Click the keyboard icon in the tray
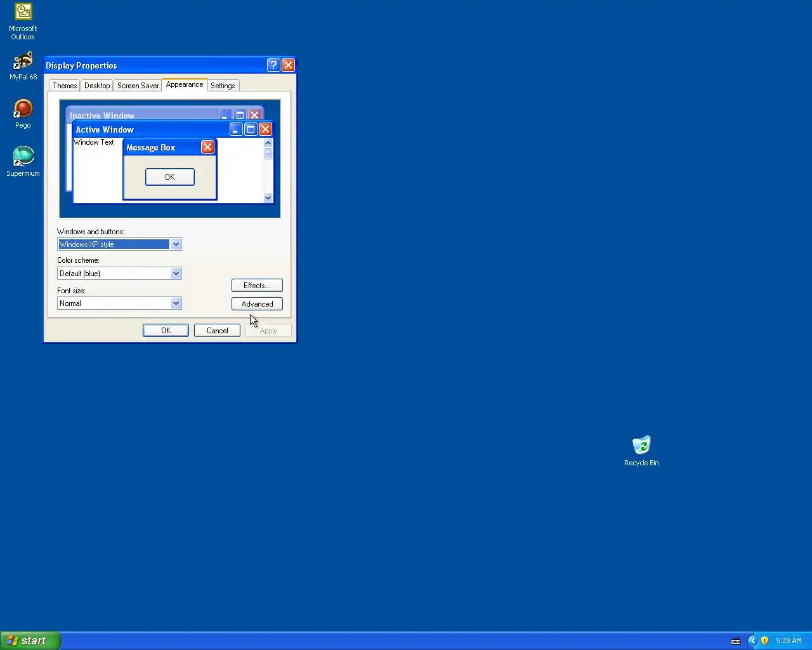812x650 pixels. tap(736, 640)
